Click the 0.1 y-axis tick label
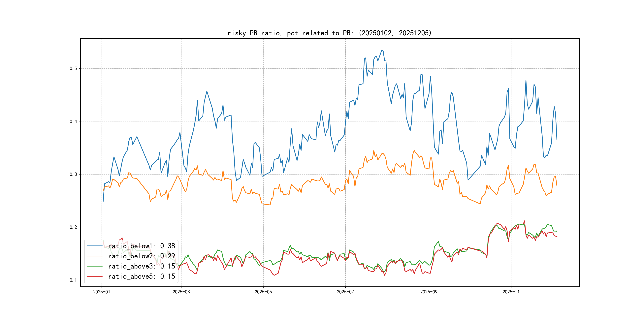 click(73, 280)
